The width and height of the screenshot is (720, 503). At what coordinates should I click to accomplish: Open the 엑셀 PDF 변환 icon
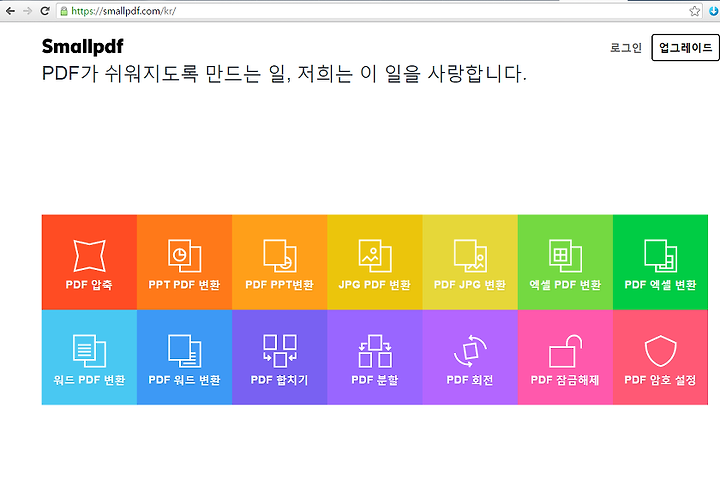565,256
